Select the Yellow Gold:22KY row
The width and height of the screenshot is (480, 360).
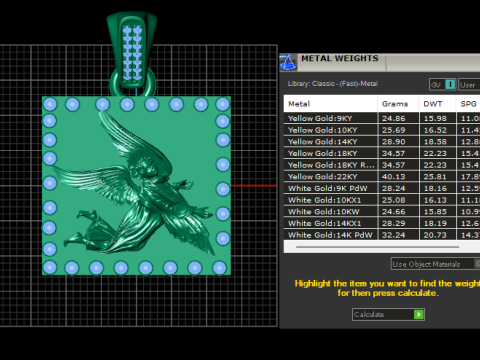[x=382, y=177]
